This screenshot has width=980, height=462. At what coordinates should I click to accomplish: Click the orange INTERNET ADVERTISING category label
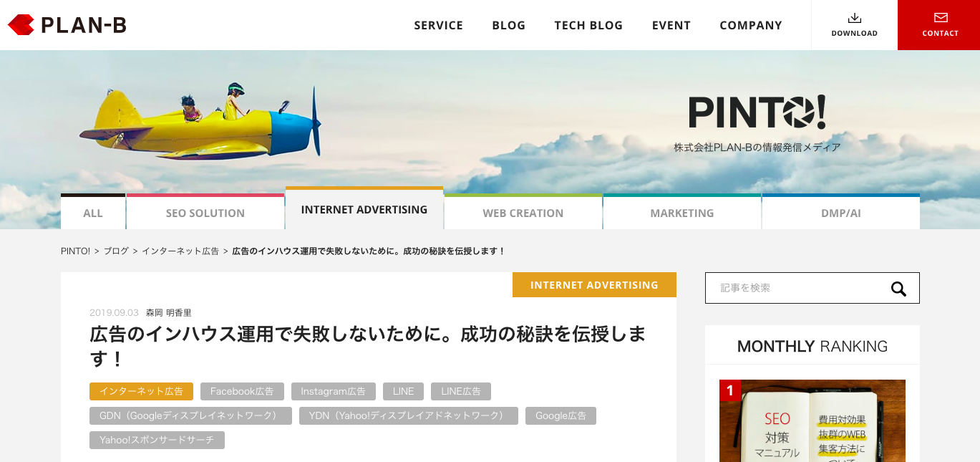pyautogui.click(x=594, y=284)
